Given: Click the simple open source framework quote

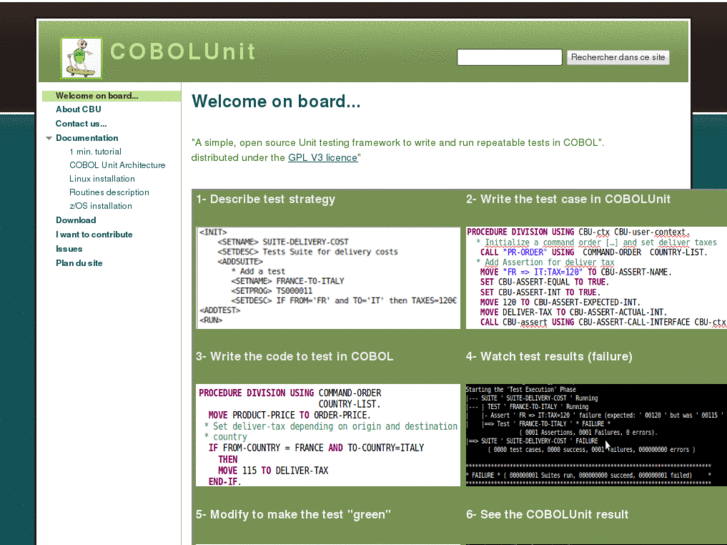Looking at the screenshot, I should tap(398, 142).
